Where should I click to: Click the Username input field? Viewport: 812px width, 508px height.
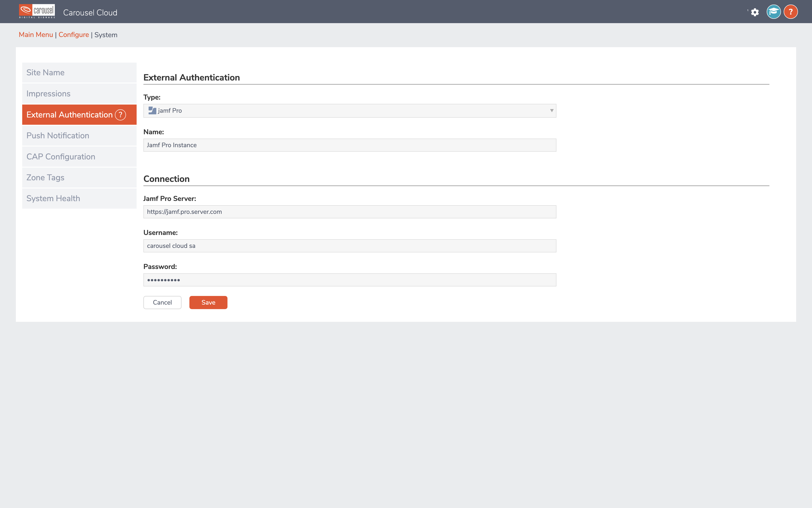(350, 246)
